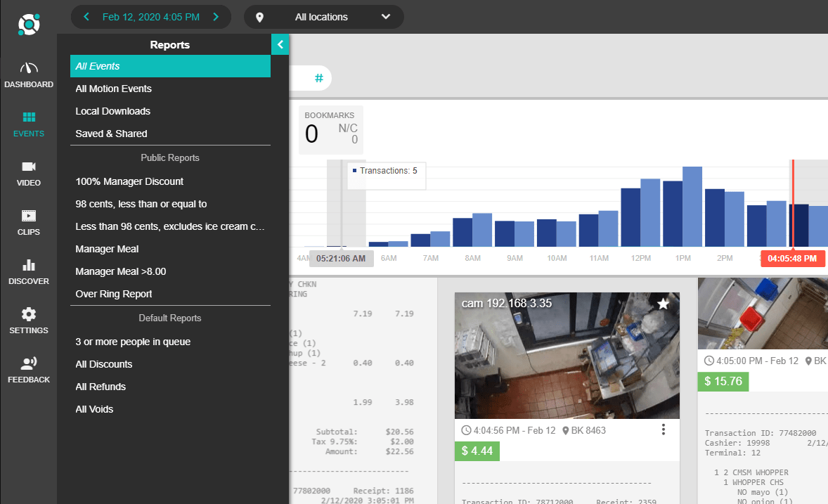Open the Manager Meal >8.00 report
Viewport: 828px width, 504px height.
[x=170, y=271]
